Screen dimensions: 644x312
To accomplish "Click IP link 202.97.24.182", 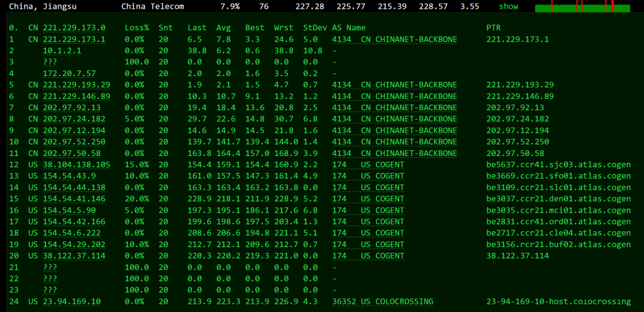I will click(74, 119).
